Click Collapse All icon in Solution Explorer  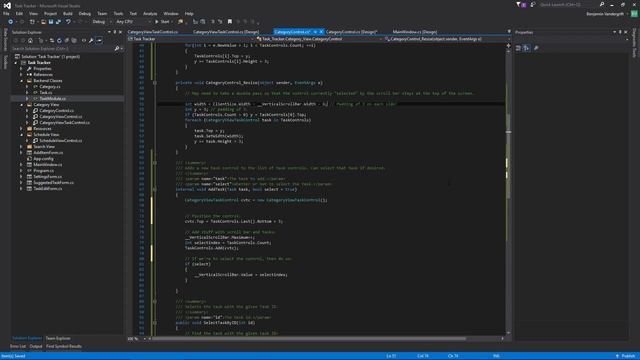[67, 40]
